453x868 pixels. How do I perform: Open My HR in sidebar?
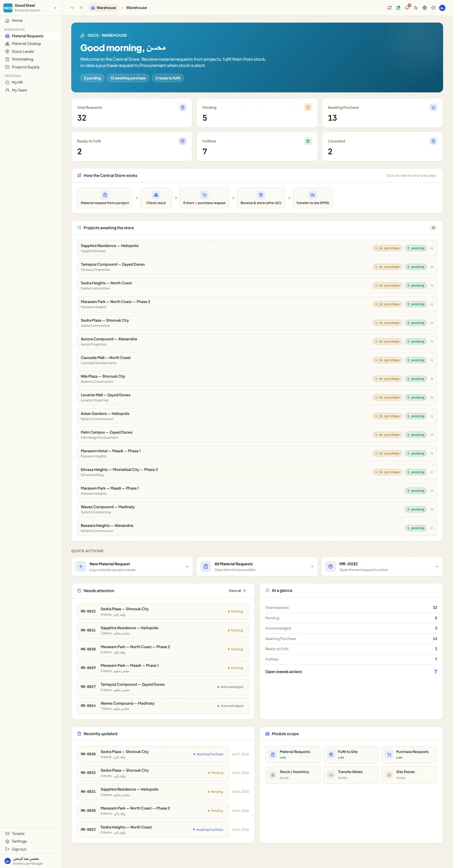(x=31, y=83)
